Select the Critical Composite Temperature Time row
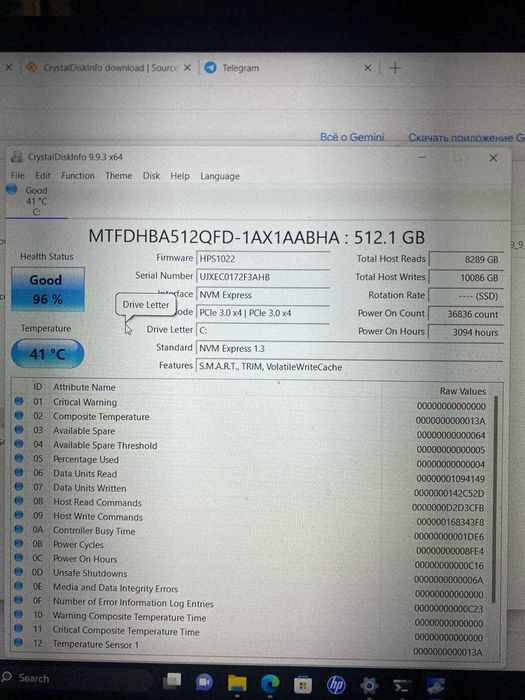525x700 pixels. point(250,631)
